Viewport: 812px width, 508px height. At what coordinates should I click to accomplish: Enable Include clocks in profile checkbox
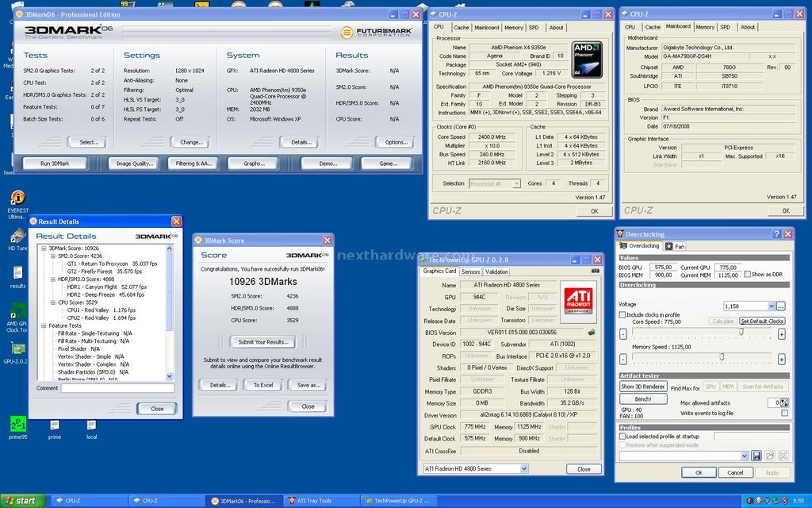(622, 314)
